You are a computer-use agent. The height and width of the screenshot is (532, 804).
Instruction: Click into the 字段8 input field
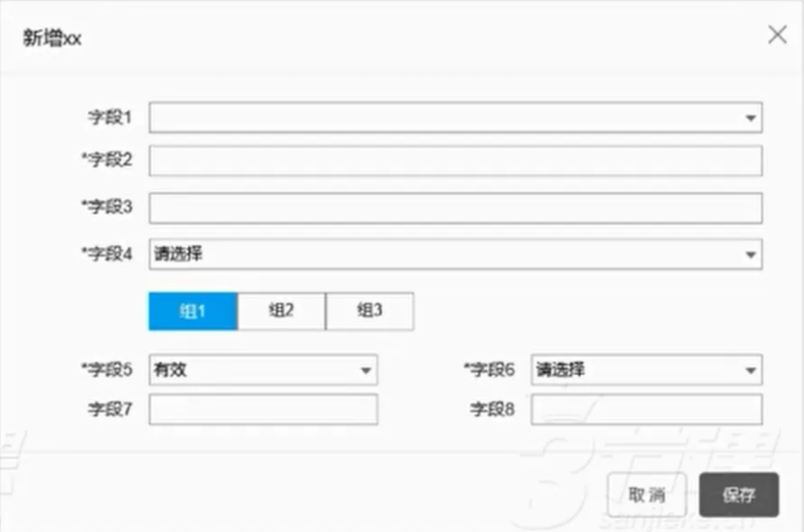click(x=646, y=409)
